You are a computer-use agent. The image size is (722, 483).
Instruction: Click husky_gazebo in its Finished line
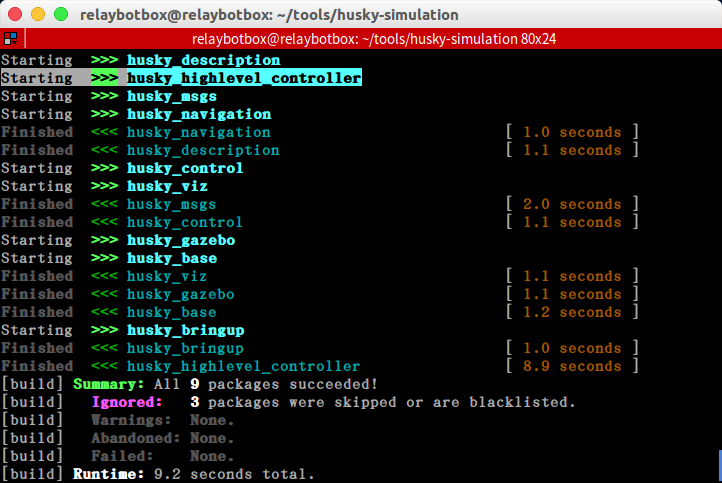(181, 294)
